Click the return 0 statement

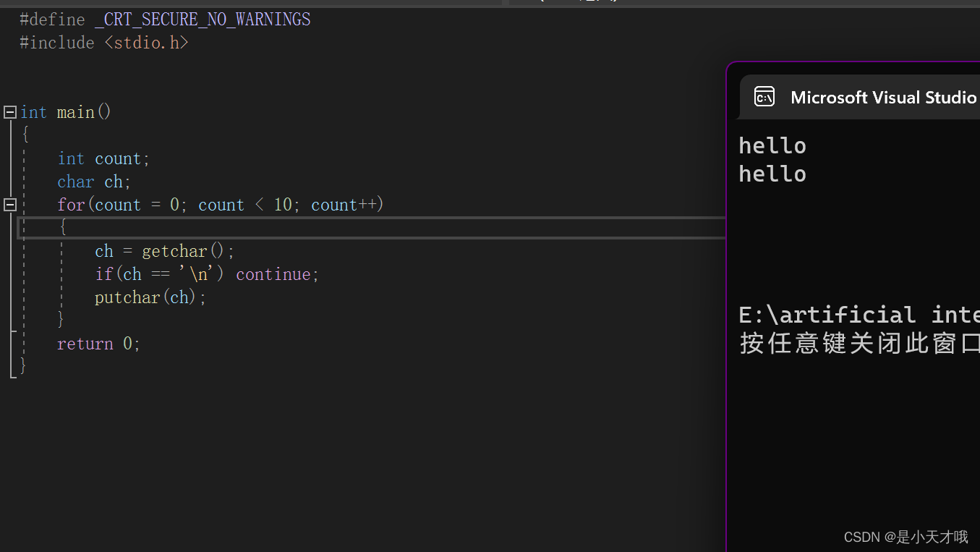point(98,343)
